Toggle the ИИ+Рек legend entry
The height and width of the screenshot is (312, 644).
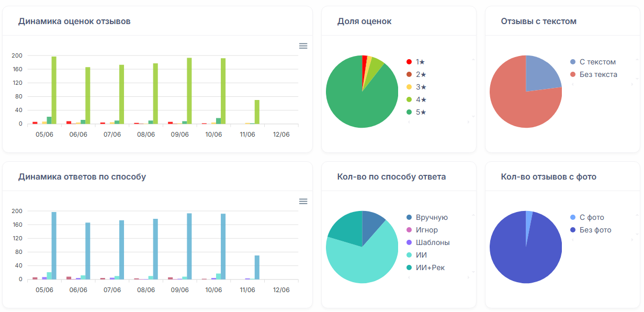[x=430, y=268]
